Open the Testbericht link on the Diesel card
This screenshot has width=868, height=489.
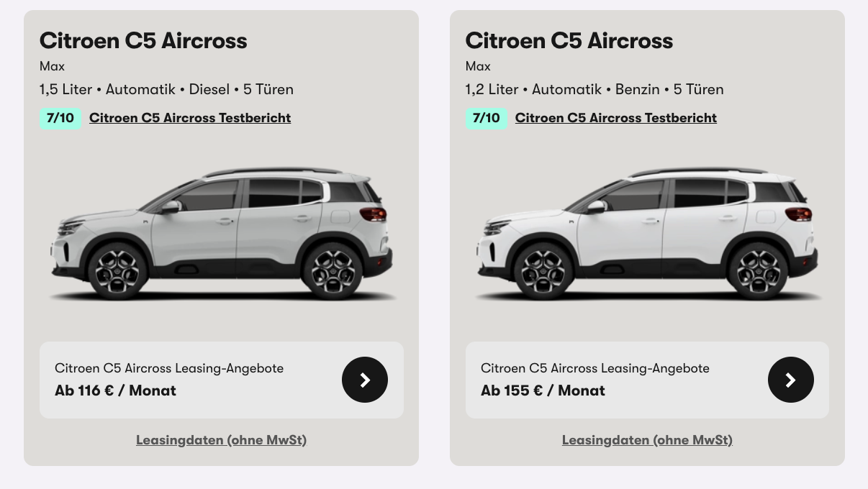click(190, 118)
